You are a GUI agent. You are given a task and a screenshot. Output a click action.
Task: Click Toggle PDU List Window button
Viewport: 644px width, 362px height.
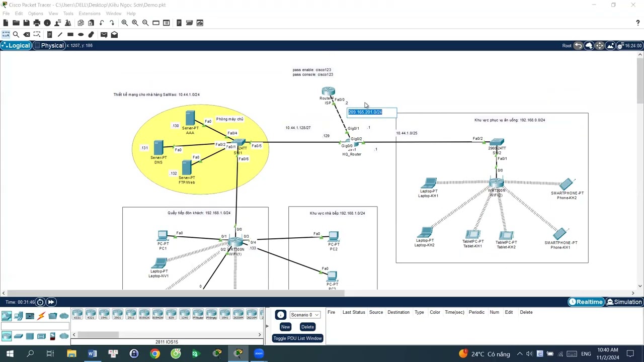pos(297,338)
